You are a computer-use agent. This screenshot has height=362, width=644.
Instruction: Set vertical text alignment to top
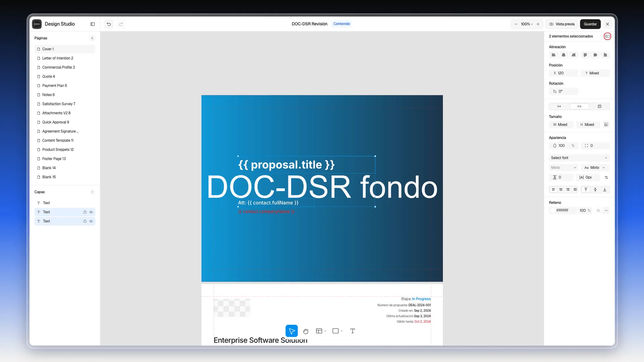pyautogui.click(x=586, y=190)
